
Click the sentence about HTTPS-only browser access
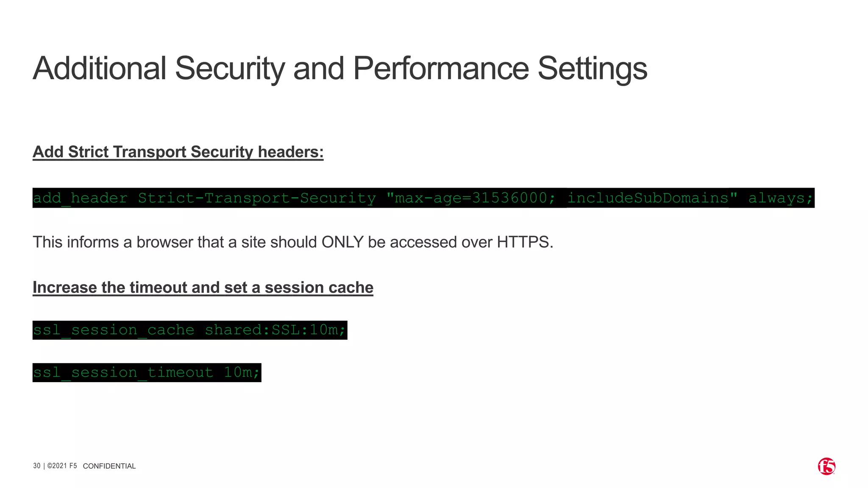[x=293, y=242]
